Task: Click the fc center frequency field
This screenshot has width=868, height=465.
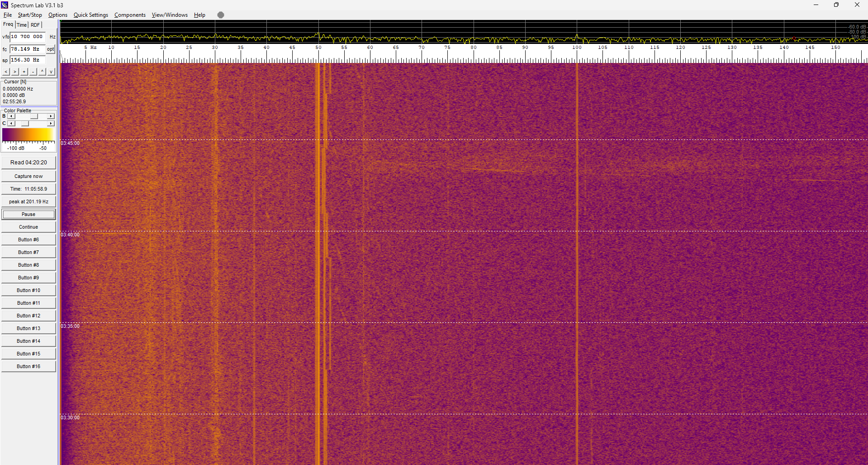Action: coord(28,49)
